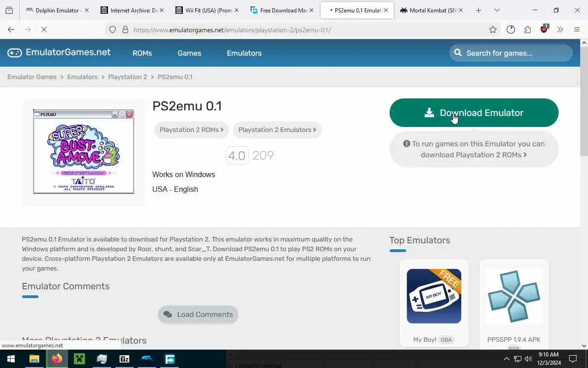Viewport: 588px width, 368px height.
Task: Stop loading with the X button
Action: point(44,29)
